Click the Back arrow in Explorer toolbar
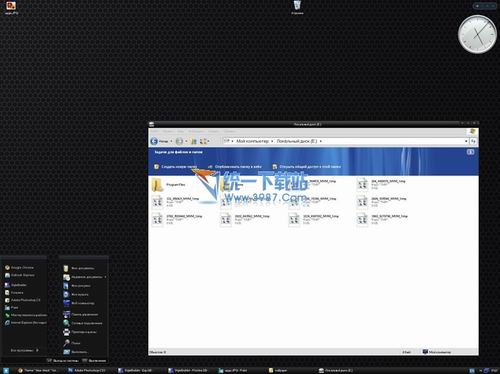Viewport: 500px width, 374px height. coord(154,141)
